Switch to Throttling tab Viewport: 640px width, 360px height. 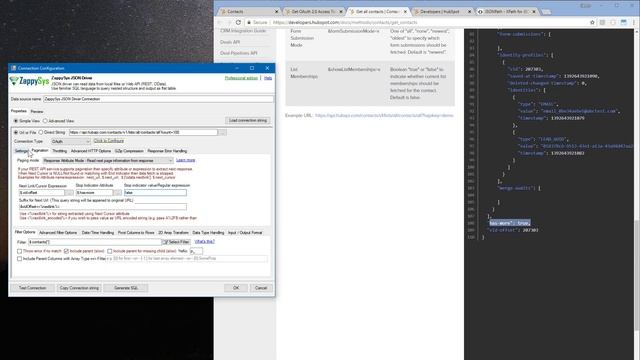60,151
